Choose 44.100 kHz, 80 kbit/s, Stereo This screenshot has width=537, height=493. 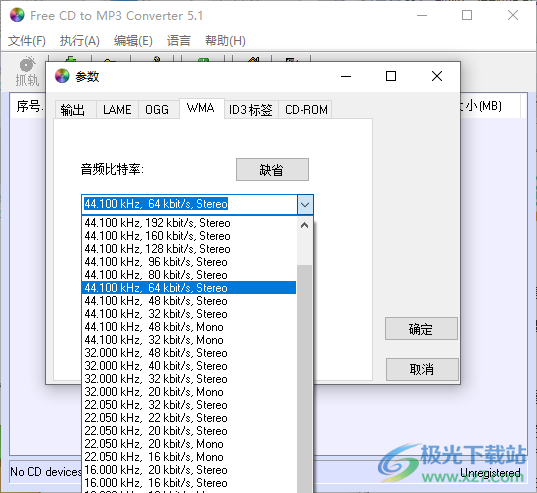pyautogui.click(x=189, y=275)
